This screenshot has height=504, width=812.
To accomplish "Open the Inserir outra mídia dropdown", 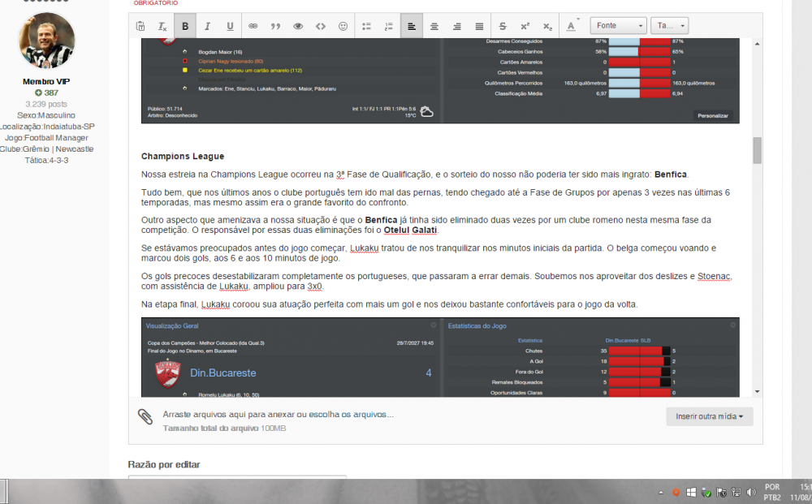I will (x=709, y=416).
